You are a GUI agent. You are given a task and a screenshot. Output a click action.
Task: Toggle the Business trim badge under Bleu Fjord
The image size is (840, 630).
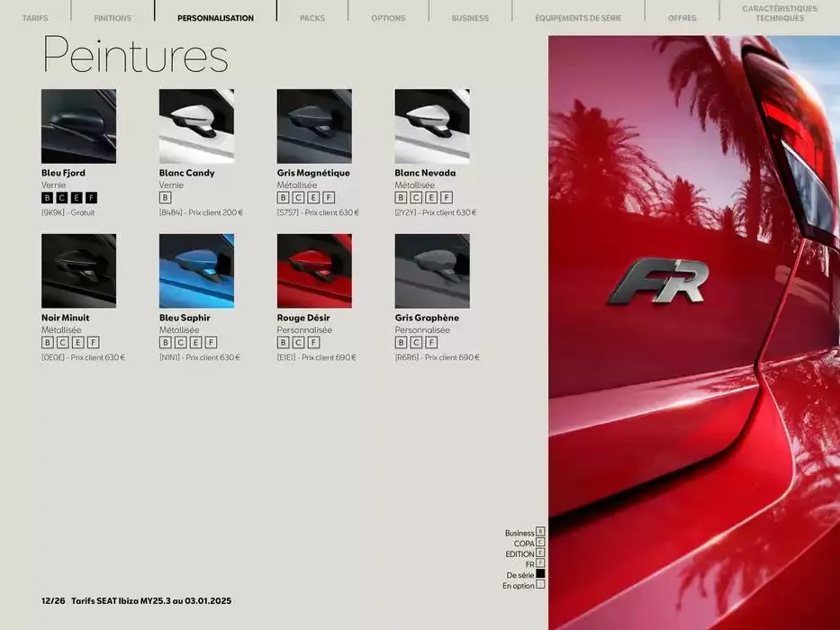click(x=46, y=197)
